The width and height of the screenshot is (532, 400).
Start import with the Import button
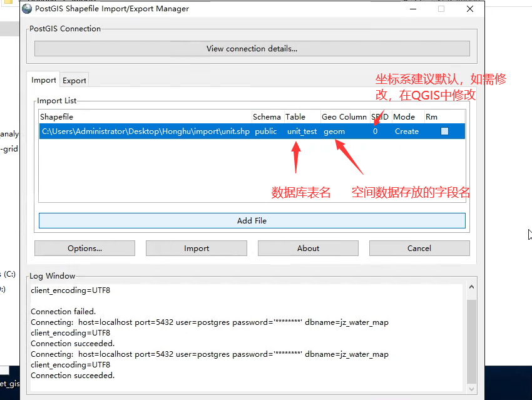[197, 249]
